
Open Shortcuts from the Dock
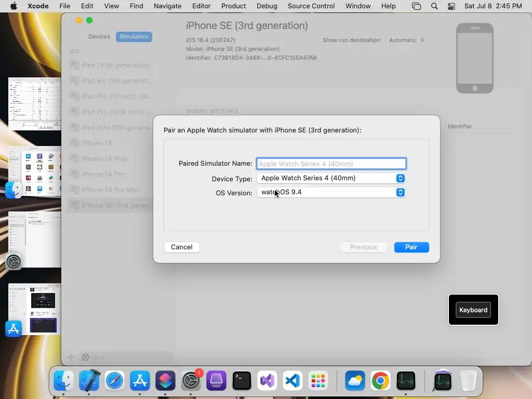pyautogui.click(x=165, y=380)
